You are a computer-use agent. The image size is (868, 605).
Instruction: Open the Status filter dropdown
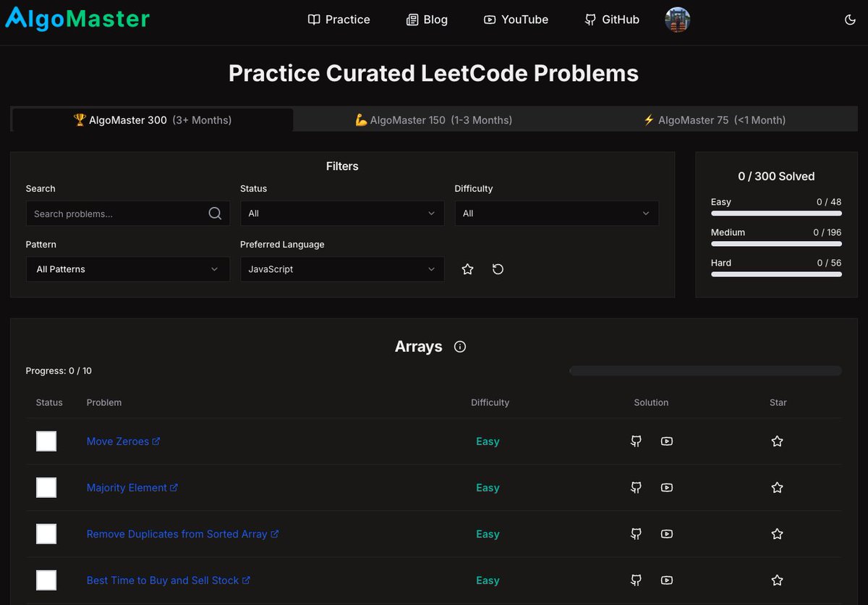click(342, 213)
